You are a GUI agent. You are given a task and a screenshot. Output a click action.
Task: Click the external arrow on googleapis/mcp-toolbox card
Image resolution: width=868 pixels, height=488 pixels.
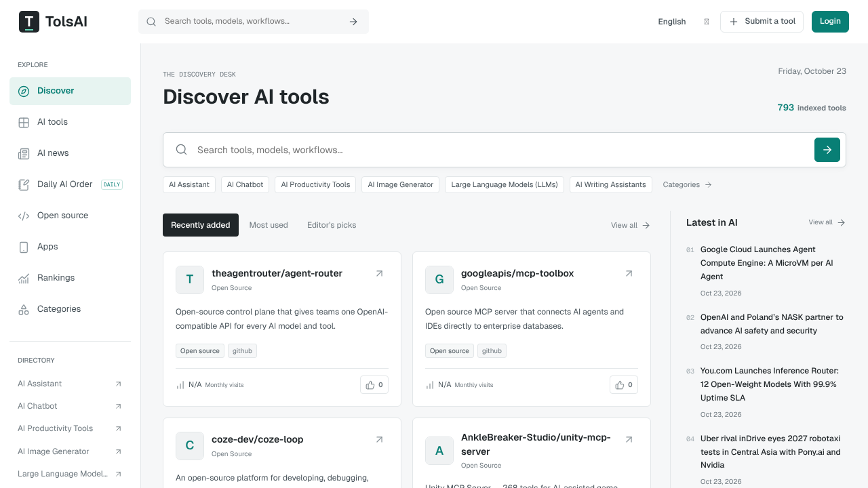tap(629, 274)
